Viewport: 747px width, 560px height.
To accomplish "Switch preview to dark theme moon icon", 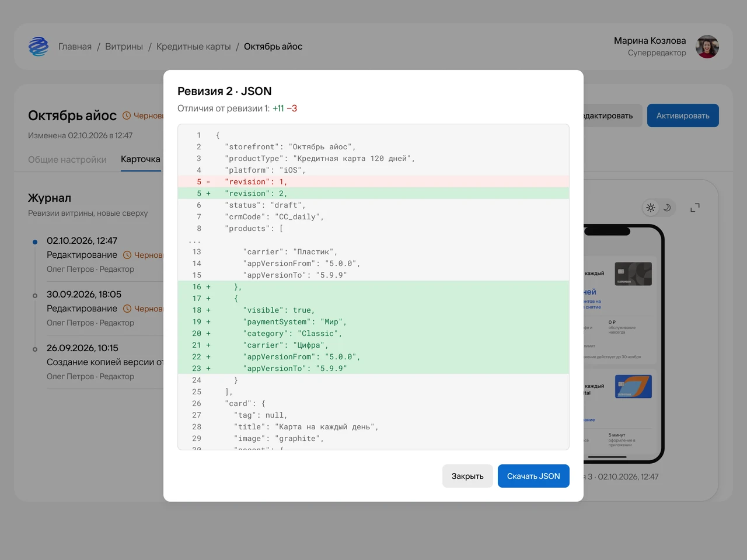I will 667,208.
